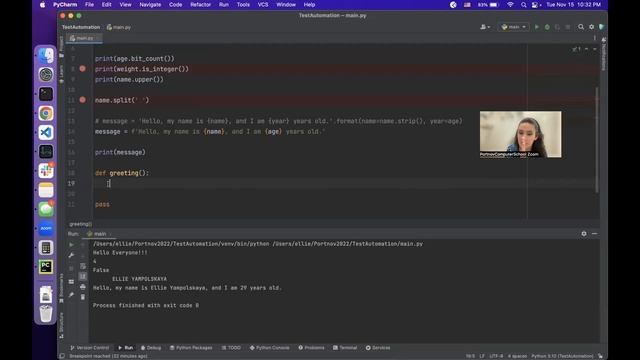The height and width of the screenshot is (360, 640).
Task: Clear the Run console with the trash icon
Action: pyautogui.click(x=83, y=297)
